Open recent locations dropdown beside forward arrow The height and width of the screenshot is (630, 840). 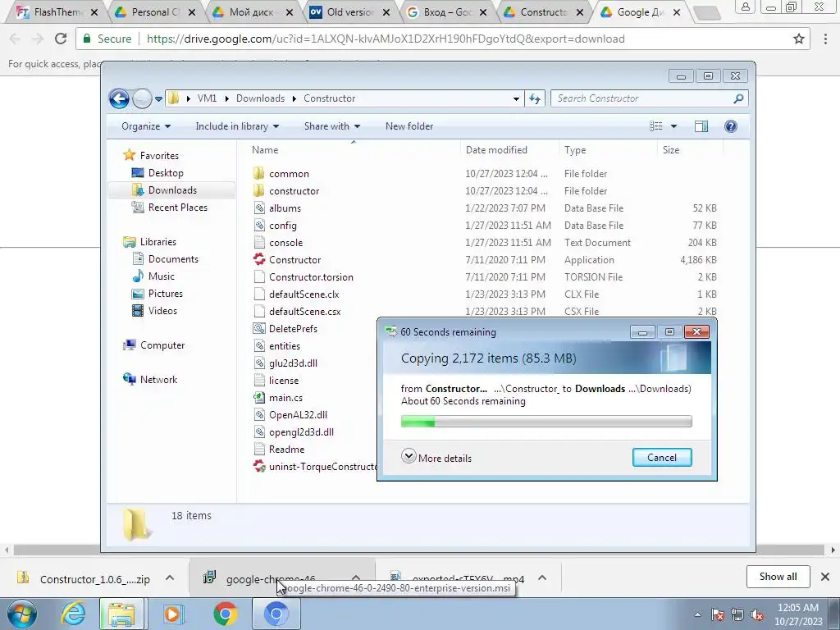(x=158, y=99)
